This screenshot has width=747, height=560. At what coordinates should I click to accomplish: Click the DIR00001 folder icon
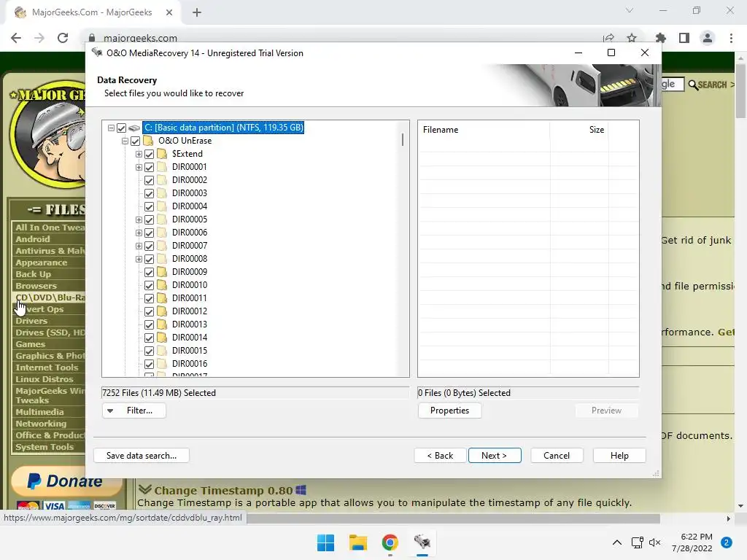(162, 167)
